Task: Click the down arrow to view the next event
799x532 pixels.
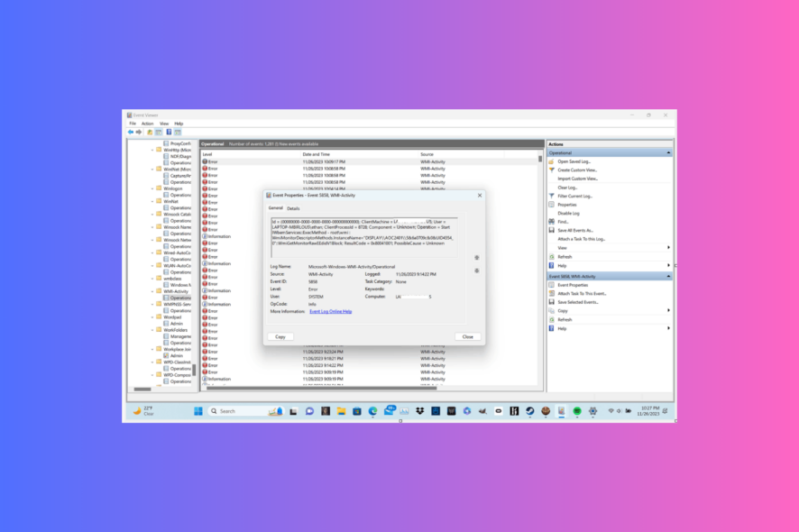Action: (476, 271)
